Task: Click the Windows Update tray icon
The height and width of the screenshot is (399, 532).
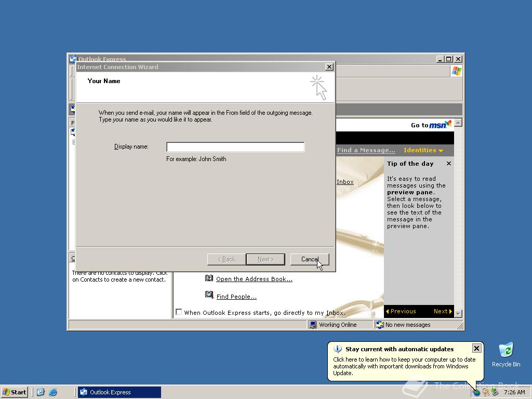Action: pyautogui.click(x=476, y=393)
